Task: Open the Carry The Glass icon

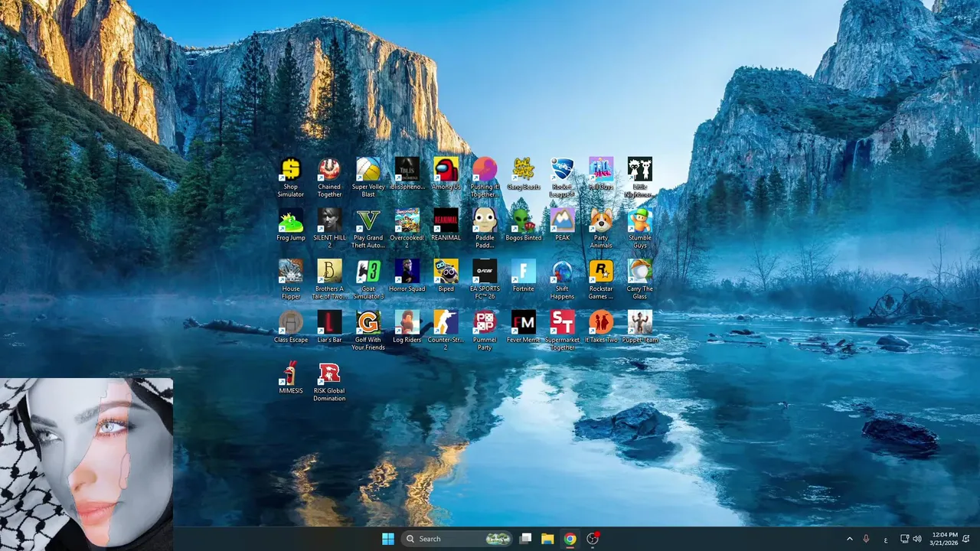Action: click(x=639, y=279)
